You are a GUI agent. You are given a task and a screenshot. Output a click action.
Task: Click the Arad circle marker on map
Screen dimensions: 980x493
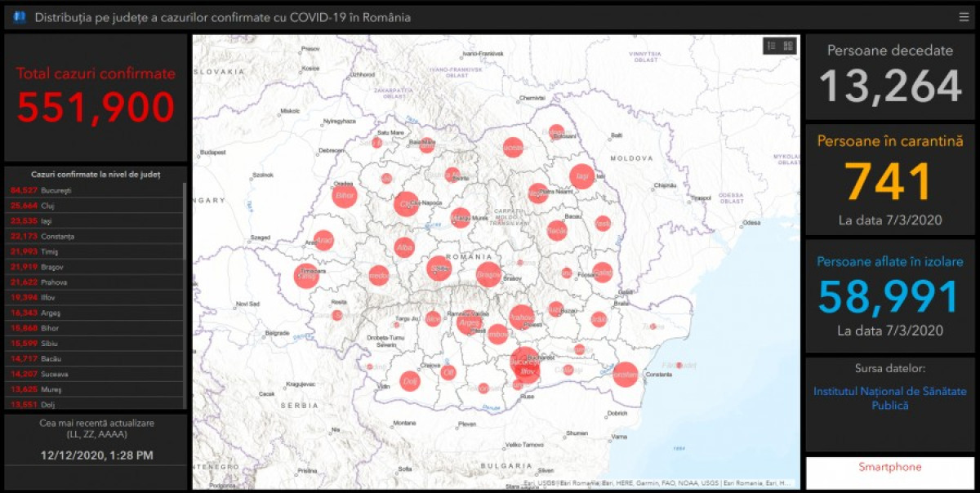(x=324, y=240)
